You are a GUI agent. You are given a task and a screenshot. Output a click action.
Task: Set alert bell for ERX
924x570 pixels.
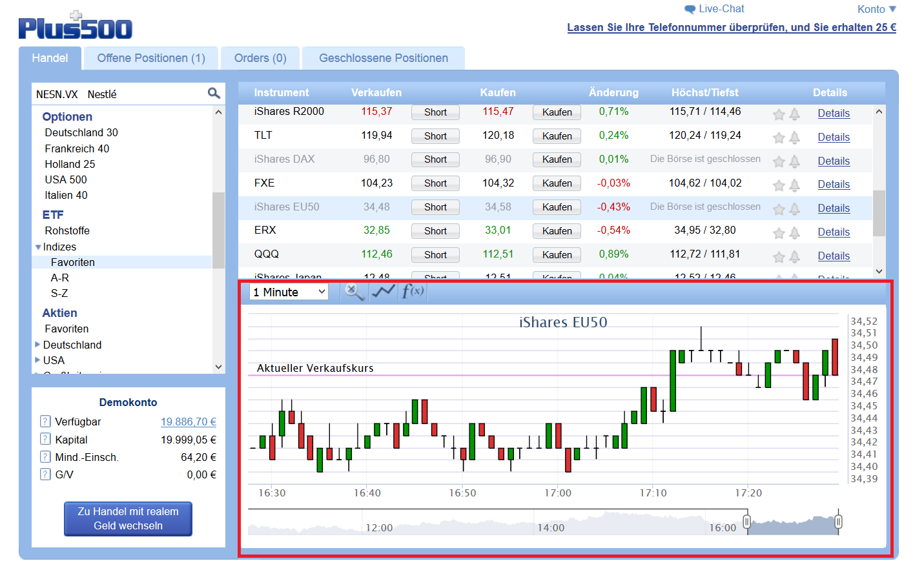pyautogui.click(x=795, y=233)
